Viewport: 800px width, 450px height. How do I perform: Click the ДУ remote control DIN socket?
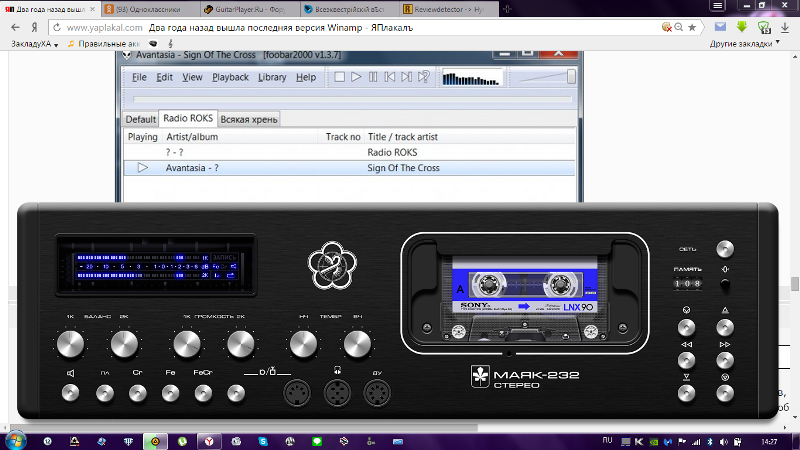tap(377, 393)
